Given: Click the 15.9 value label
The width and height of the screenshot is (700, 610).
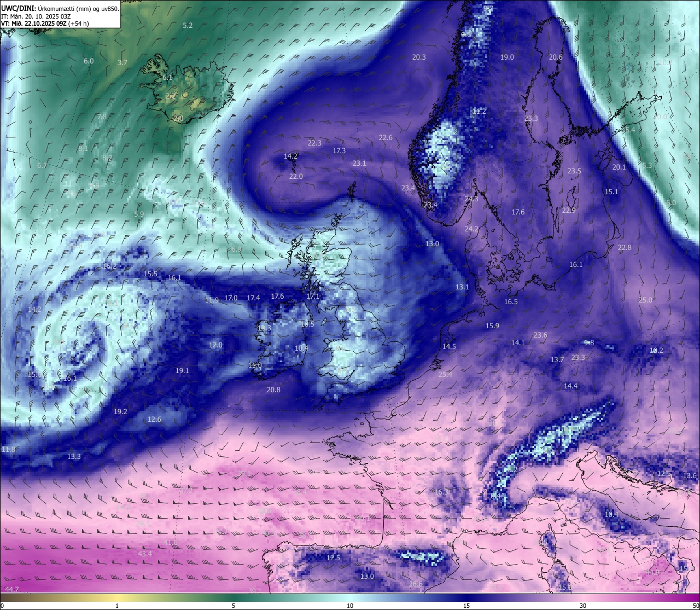Looking at the screenshot, I should point(492,326).
